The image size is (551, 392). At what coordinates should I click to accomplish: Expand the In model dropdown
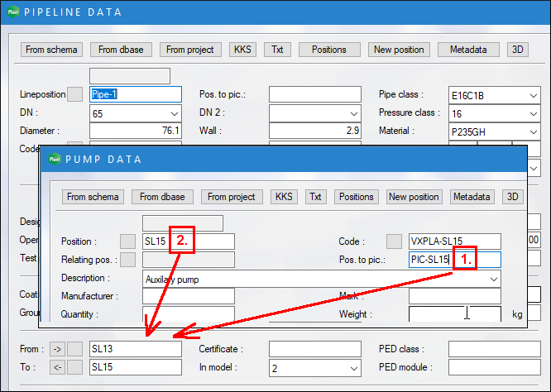[353, 367]
